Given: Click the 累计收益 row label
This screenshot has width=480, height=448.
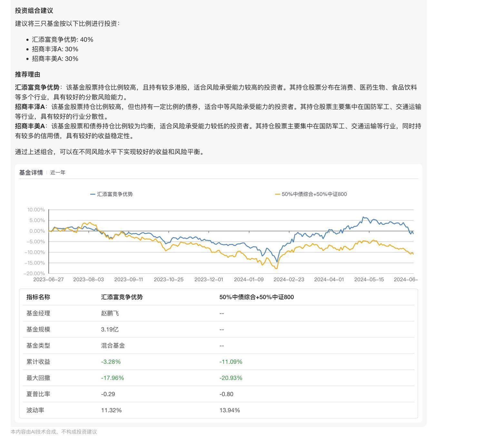Looking at the screenshot, I should (x=38, y=362).
